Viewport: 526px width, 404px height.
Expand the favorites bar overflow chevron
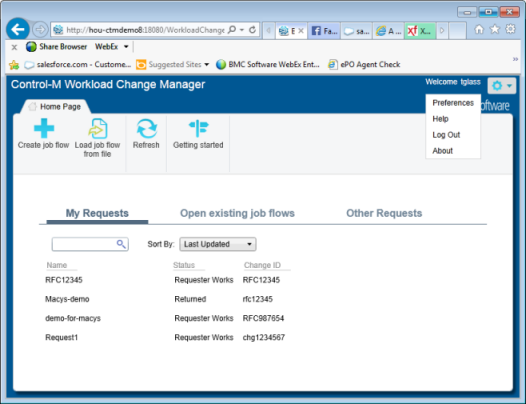pos(515,59)
